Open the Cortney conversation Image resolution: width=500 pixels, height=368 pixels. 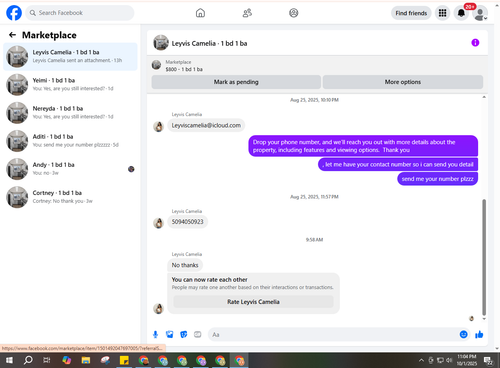70,197
